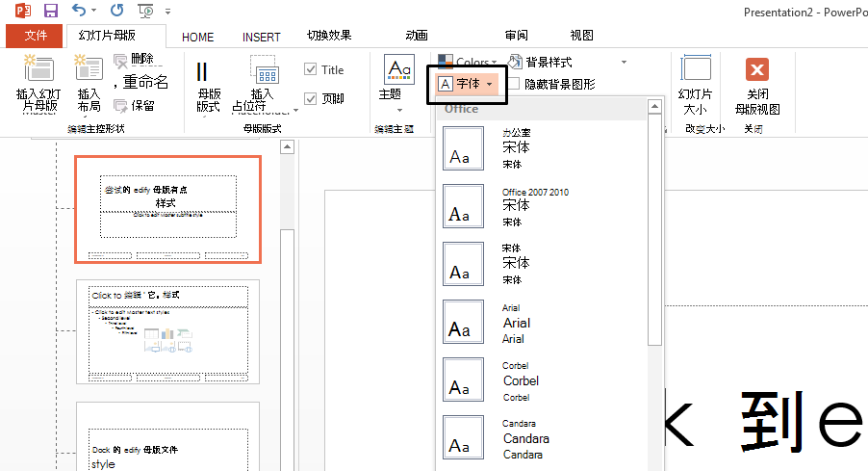Viewport: 868px width, 471px height.
Task: Expand the 主题 dropdown arrow
Action: [399, 110]
